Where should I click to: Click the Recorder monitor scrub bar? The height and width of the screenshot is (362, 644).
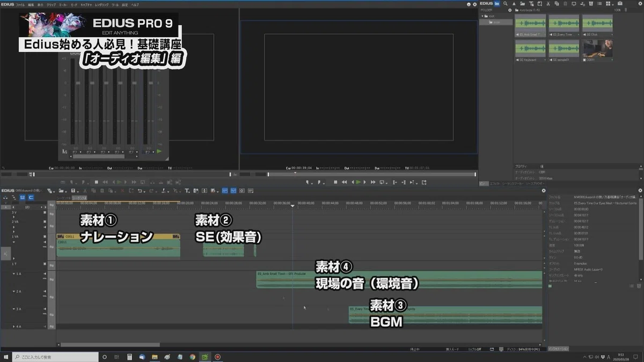pyautogui.click(x=371, y=174)
